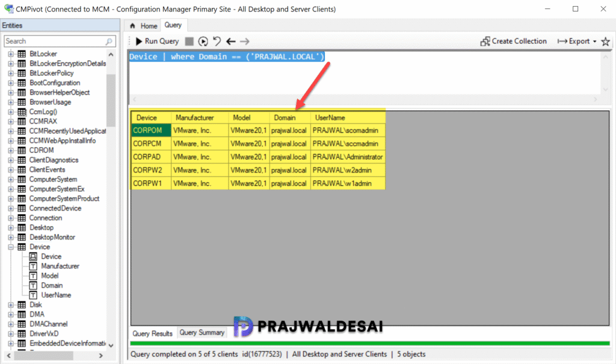Click the UserName text-type icon
616x364 pixels.
pyautogui.click(x=34, y=295)
